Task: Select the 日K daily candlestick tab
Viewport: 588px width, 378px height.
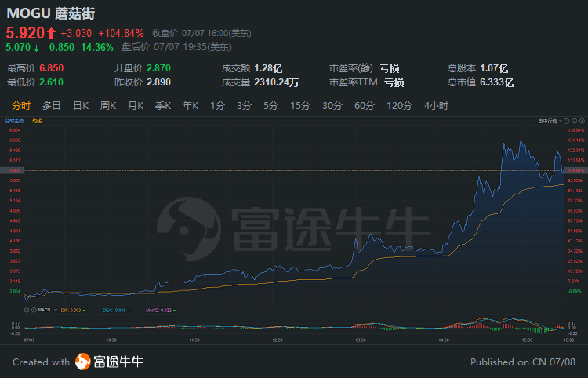Action: (81, 106)
